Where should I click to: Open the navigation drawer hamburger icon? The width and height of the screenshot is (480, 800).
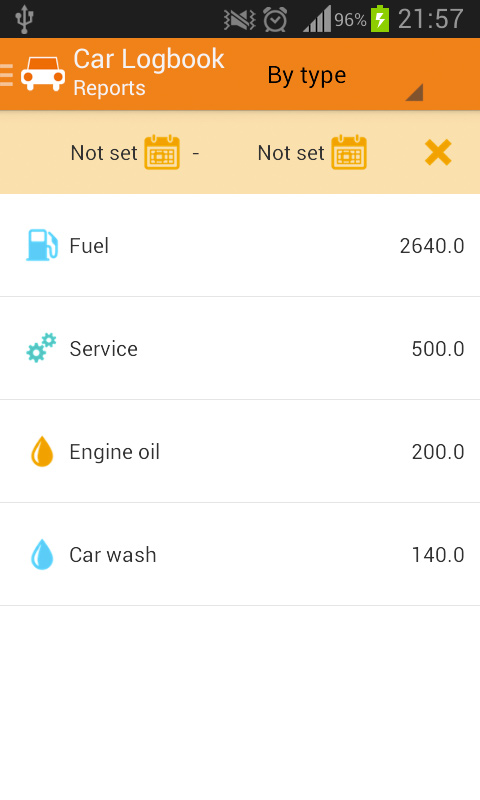6,75
